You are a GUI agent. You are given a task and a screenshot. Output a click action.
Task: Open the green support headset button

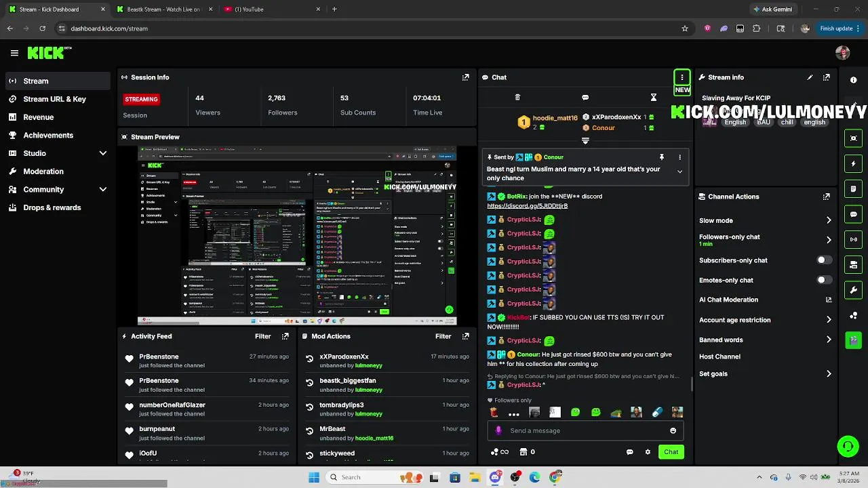848,446
